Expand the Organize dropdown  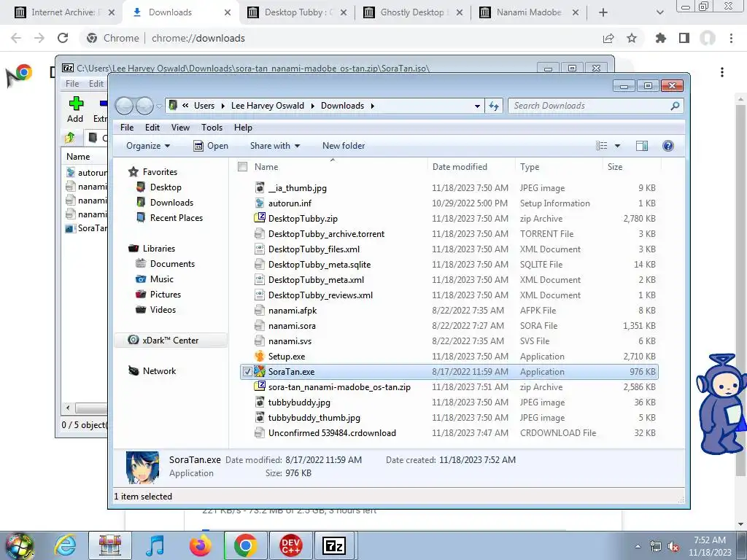pos(148,146)
